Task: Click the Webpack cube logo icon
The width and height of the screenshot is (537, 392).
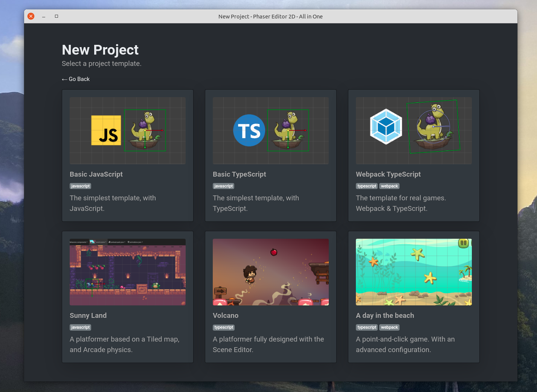Action: [386, 127]
